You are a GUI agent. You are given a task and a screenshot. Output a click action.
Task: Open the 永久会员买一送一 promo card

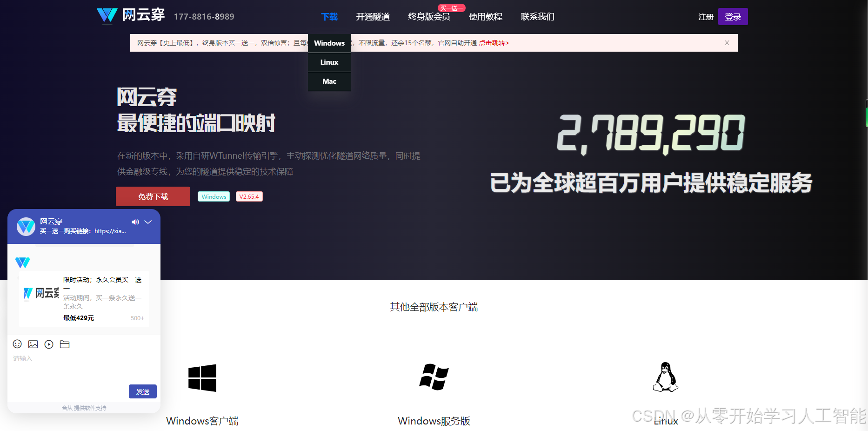[84, 299]
